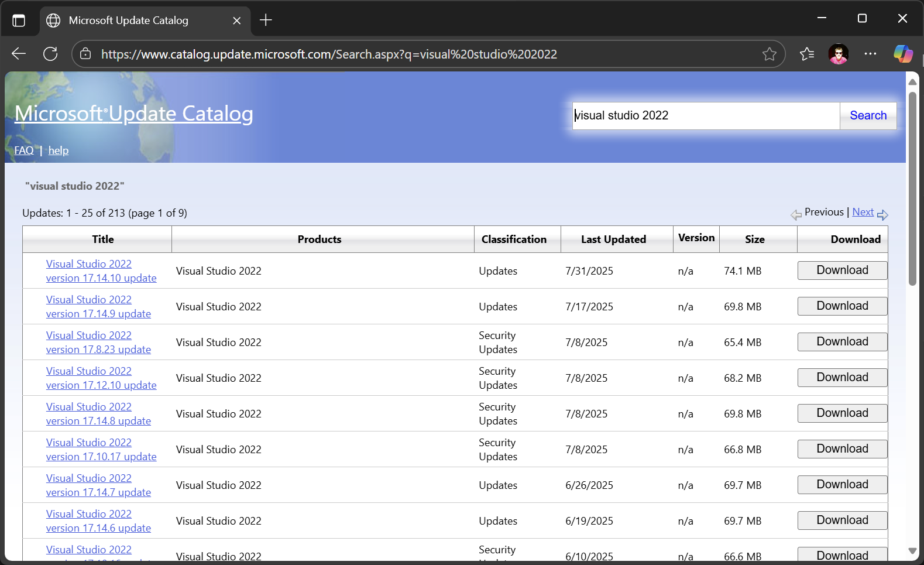Open Visual Studio 2022 version 17.14.6 update
This screenshot has width=924, height=565.
[x=98, y=521]
